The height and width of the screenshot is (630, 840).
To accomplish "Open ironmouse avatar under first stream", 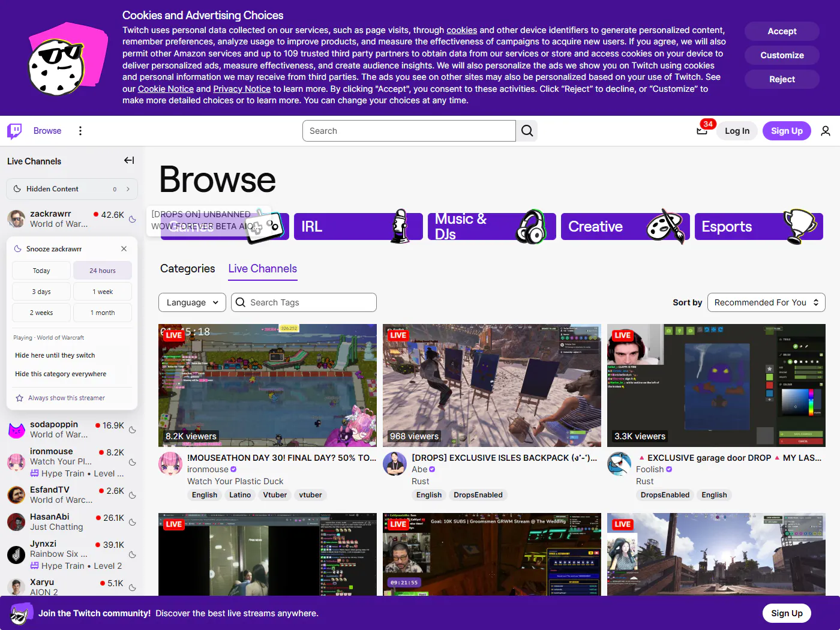I will (170, 464).
